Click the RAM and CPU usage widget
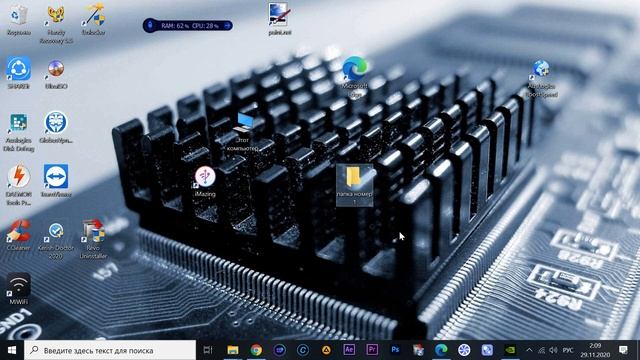The height and width of the screenshot is (360, 640). [x=188, y=26]
